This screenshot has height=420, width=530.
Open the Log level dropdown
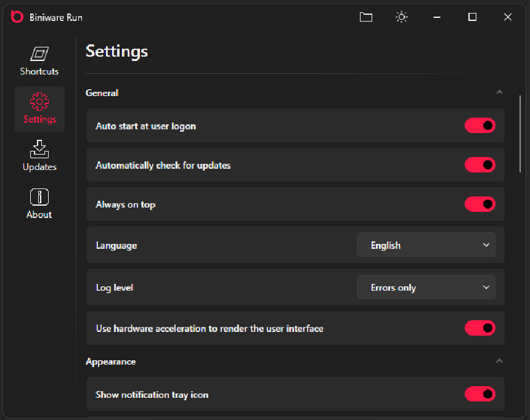pyautogui.click(x=426, y=287)
